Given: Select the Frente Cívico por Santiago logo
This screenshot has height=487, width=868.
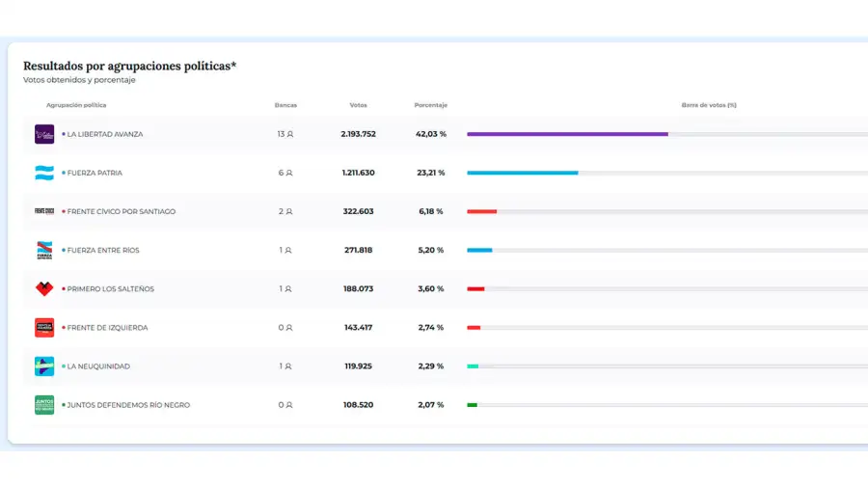Looking at the screenshot, I should (x=44, y=211).
